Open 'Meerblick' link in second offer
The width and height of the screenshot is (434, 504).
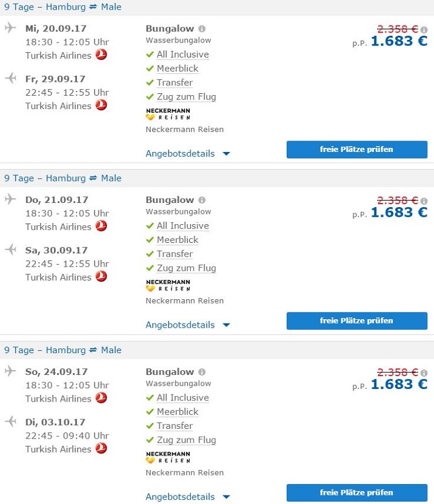[178, 240]
